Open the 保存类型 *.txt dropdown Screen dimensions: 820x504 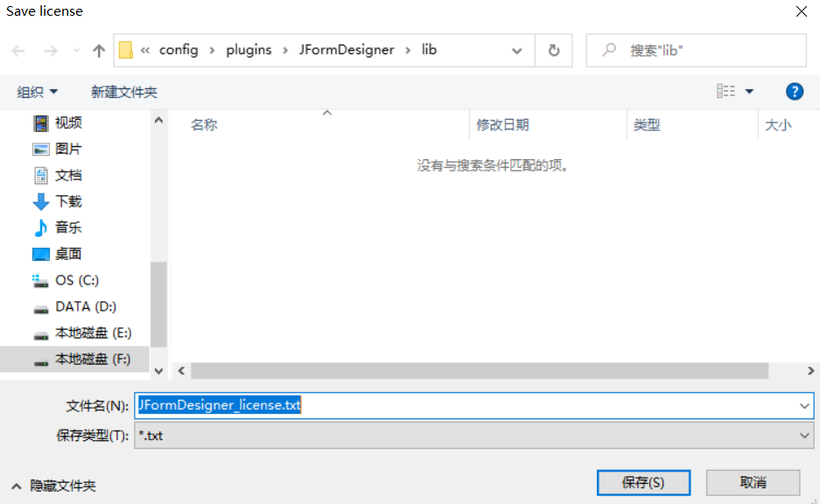[473, 436]
